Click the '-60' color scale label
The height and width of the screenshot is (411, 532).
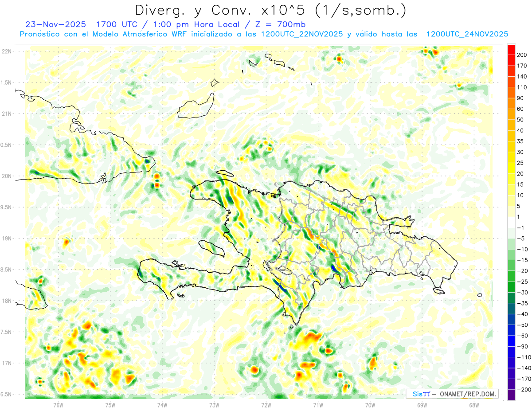pos(522,336)
